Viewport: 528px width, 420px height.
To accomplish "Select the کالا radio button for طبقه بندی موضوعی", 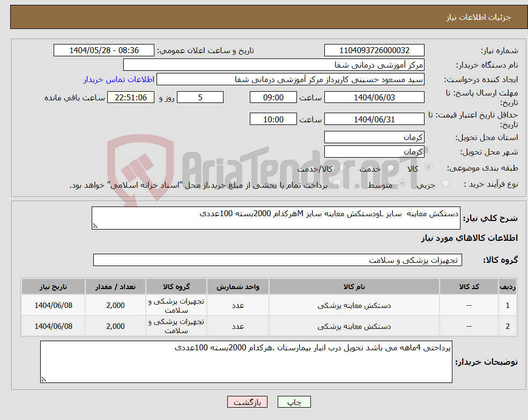I will tap(428, 167).
